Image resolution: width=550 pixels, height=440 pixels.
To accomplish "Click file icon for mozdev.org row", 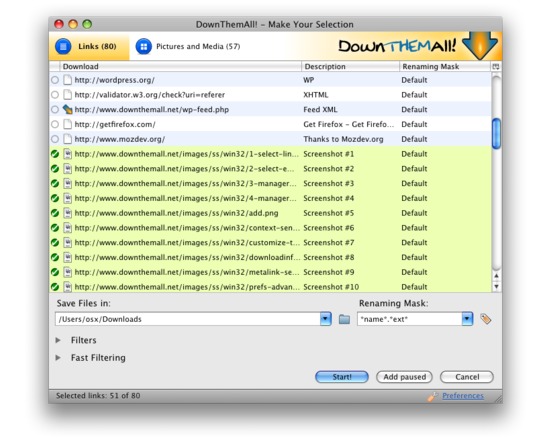I will pos(67,139).
